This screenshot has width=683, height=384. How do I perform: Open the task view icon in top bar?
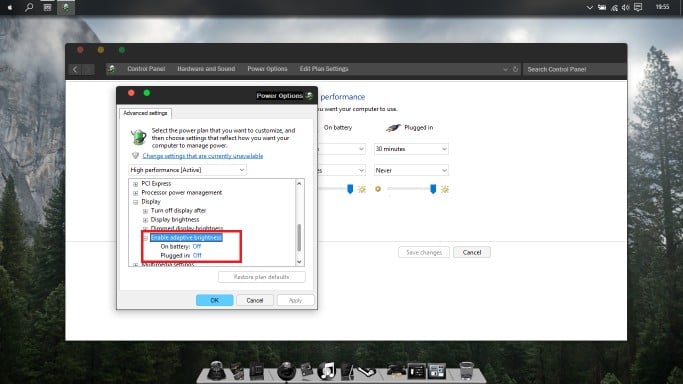[x=47, y=7]
